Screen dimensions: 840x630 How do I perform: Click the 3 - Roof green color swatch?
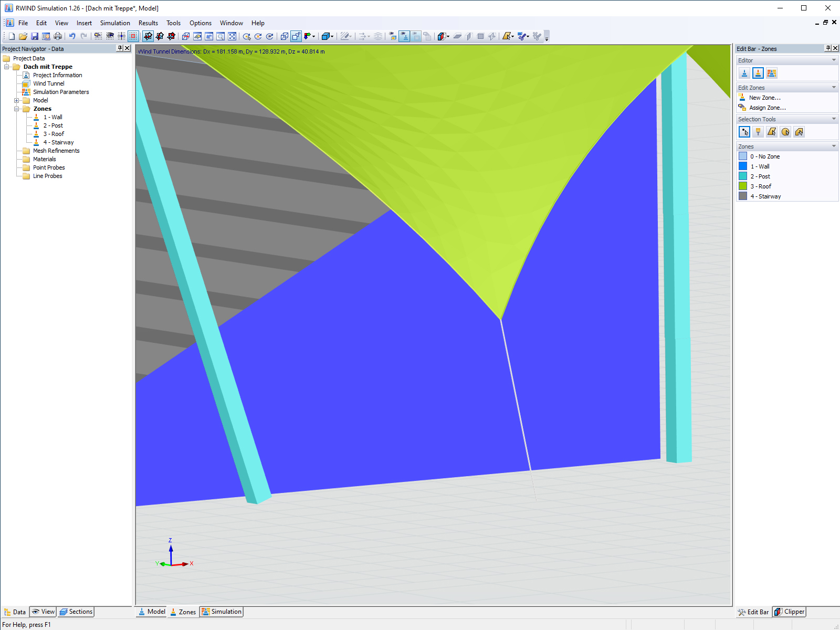click(743, 186)
